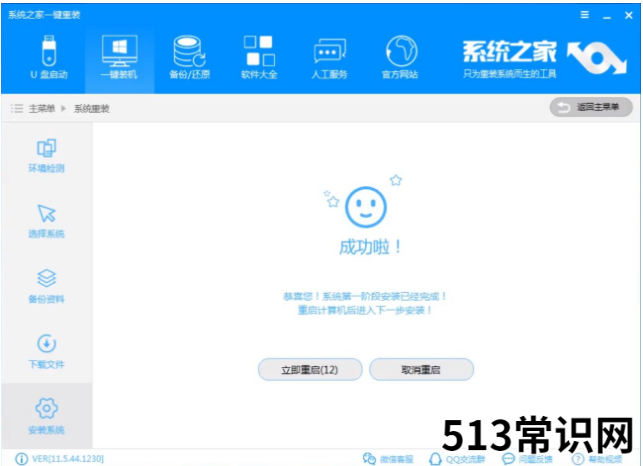Click the 重启计算机后进入下一步安装 message

pos(365,310)
